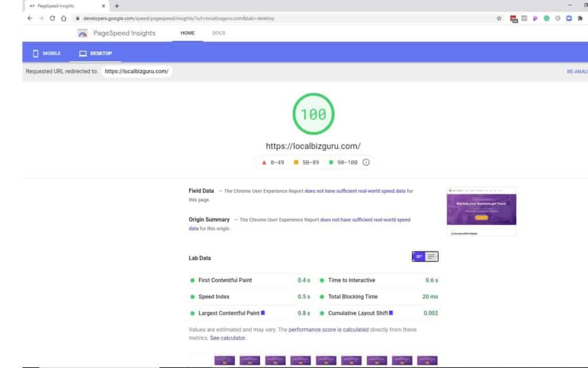Toggle the First Contentful Paint metric marker
The width and height of the screenshot is (588, 368).
(x=192, y=280)
